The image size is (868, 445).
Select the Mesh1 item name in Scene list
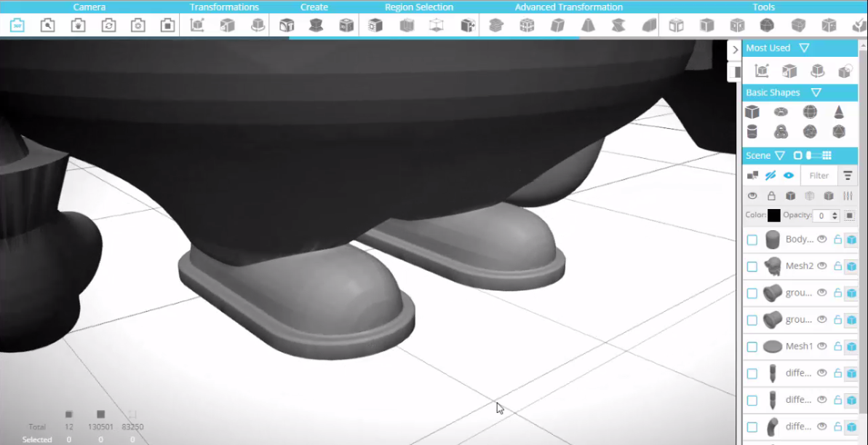click(x=800, y=347)
